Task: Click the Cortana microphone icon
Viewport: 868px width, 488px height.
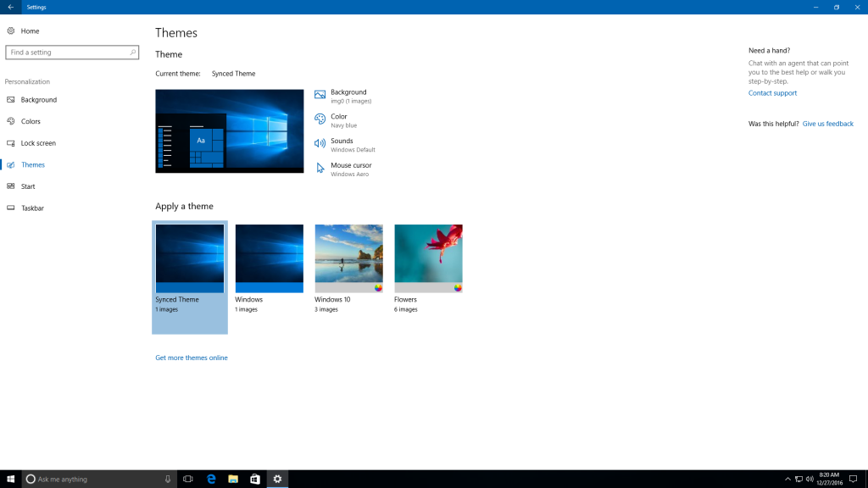Action: (168, 479)
